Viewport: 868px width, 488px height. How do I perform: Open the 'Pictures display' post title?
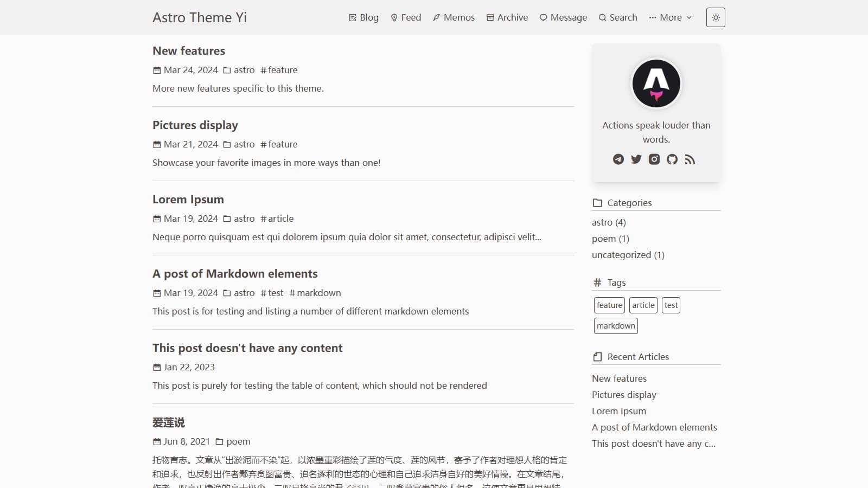point(195,125)
